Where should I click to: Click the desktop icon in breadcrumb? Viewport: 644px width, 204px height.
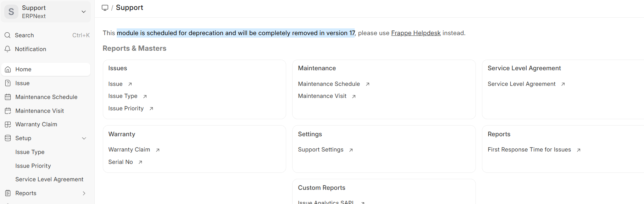105,8
